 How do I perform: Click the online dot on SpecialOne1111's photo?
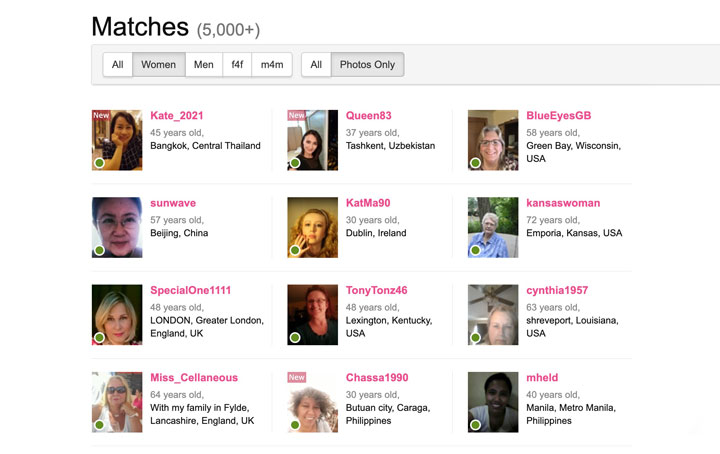tap(99, 337)
